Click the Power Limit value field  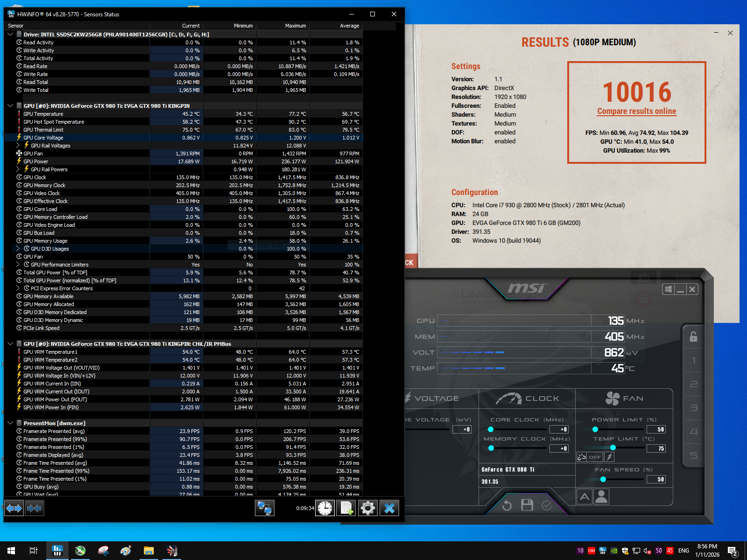[x=656, y=429]
